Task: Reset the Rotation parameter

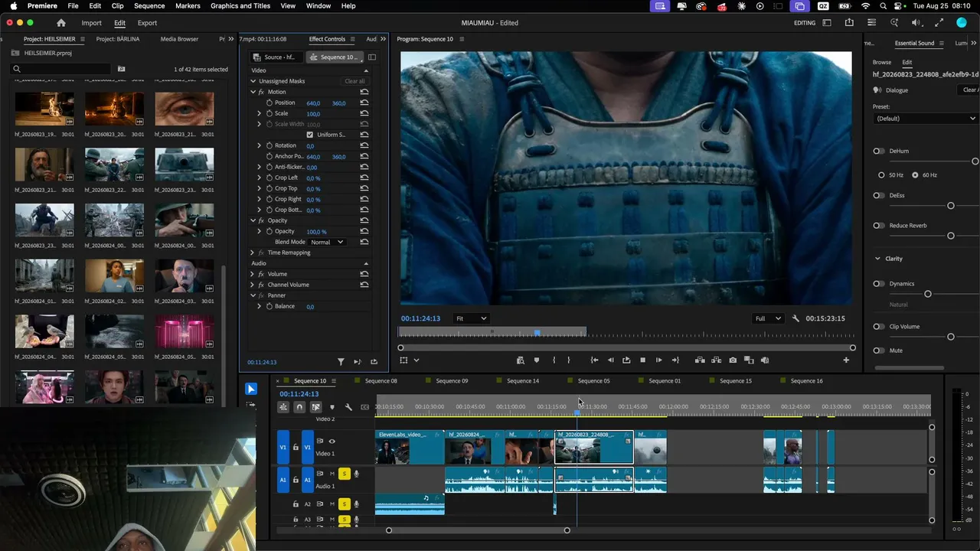Action: [x=364, y=145]
